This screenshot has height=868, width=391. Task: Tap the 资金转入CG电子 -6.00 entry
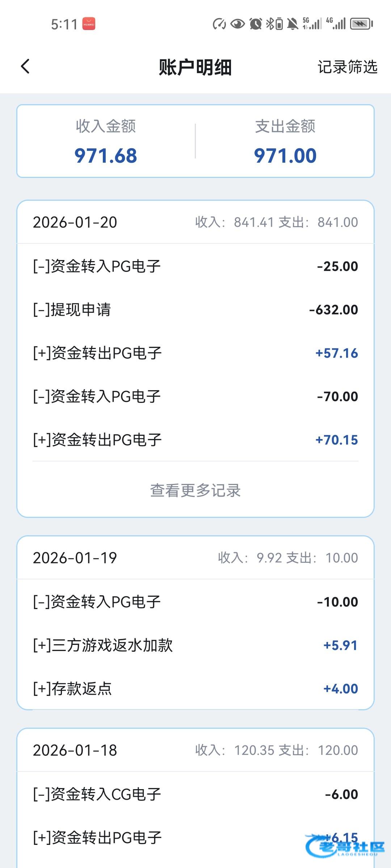(x=195, y=794)
